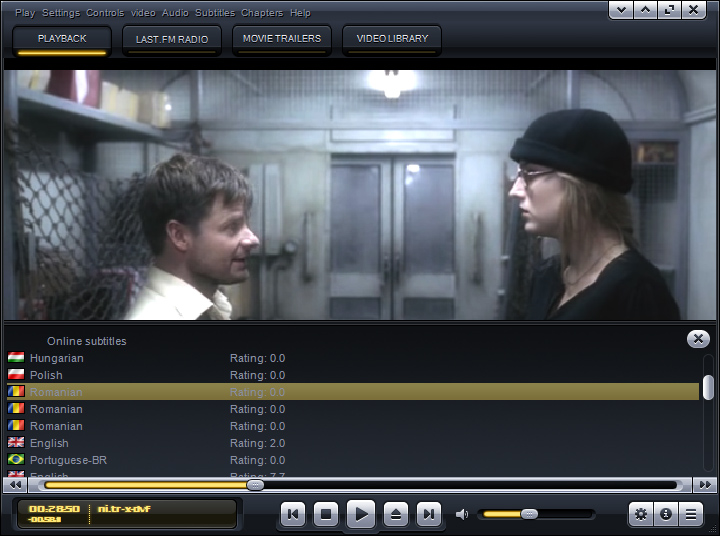Viewport: 720px width, 536px height.
Task: Click the Brazilian flag icon
Action: coord(16,459)
